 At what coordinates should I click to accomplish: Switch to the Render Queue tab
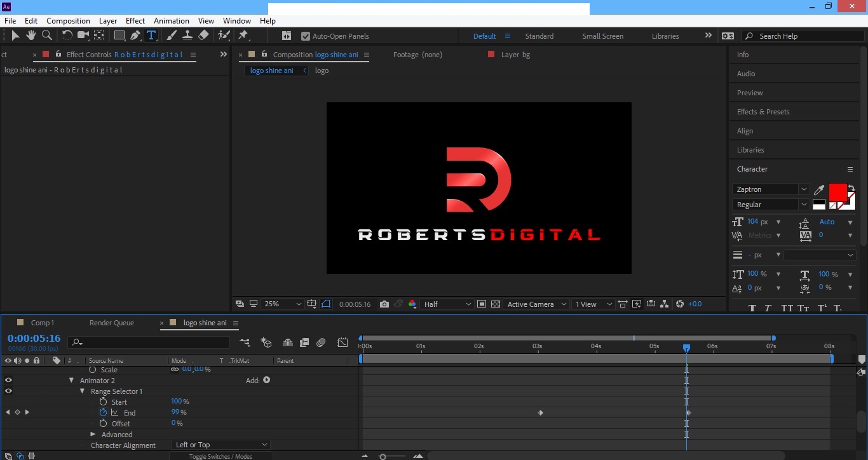pyautogui.click(x=112, y=323)
